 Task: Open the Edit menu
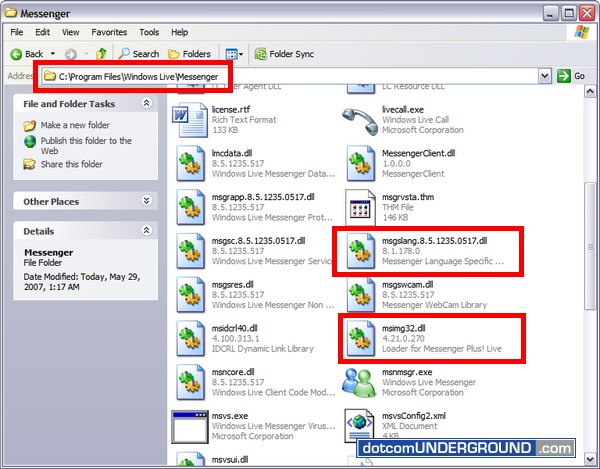pyautogui.click(x=42, y=32)
